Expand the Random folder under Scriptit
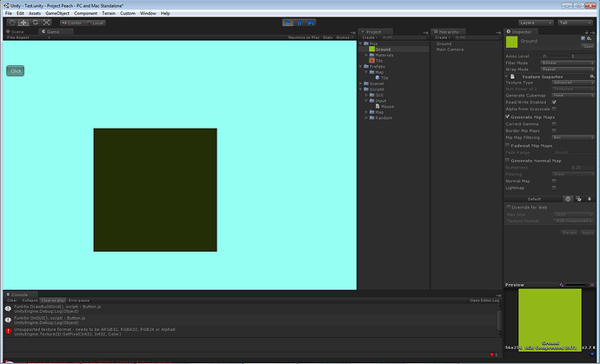This screenshot has width=600, height=364. [x=366, y=118]
